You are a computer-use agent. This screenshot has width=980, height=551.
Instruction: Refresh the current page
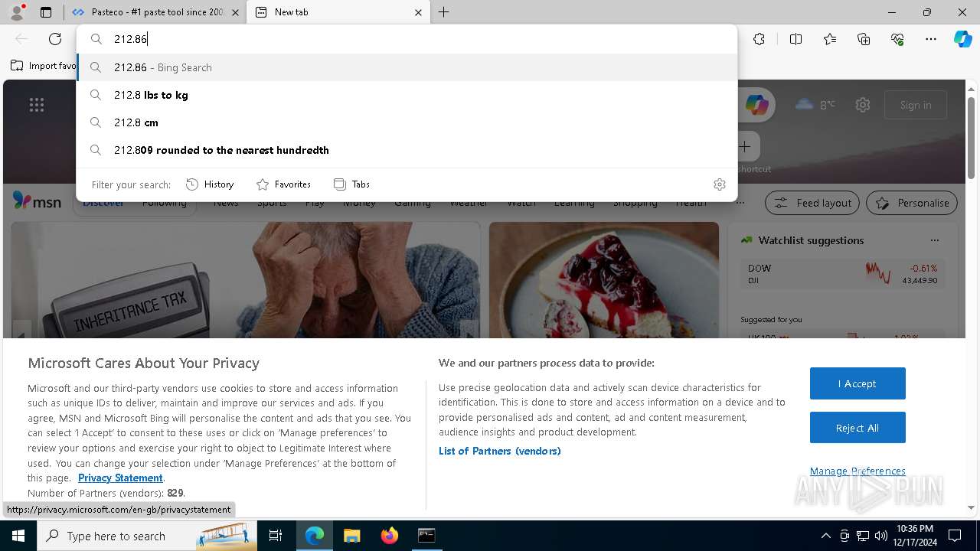point(55,39)
